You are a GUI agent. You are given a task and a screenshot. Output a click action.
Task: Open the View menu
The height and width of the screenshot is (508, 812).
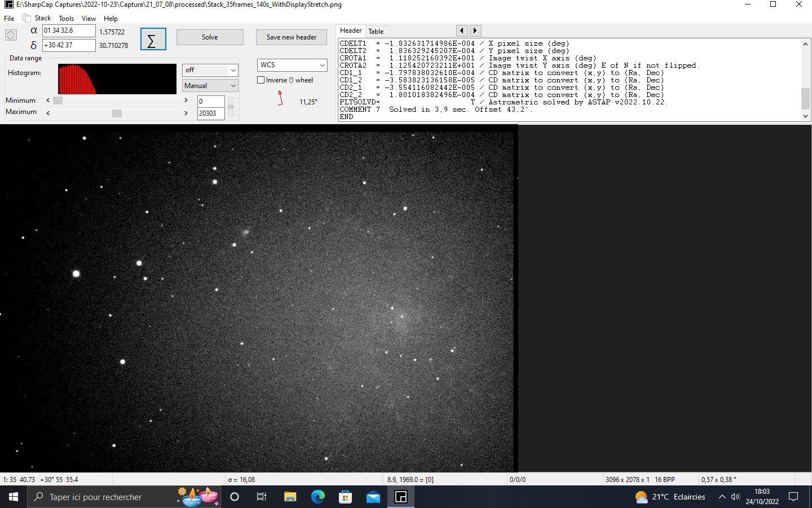[89, 18]
